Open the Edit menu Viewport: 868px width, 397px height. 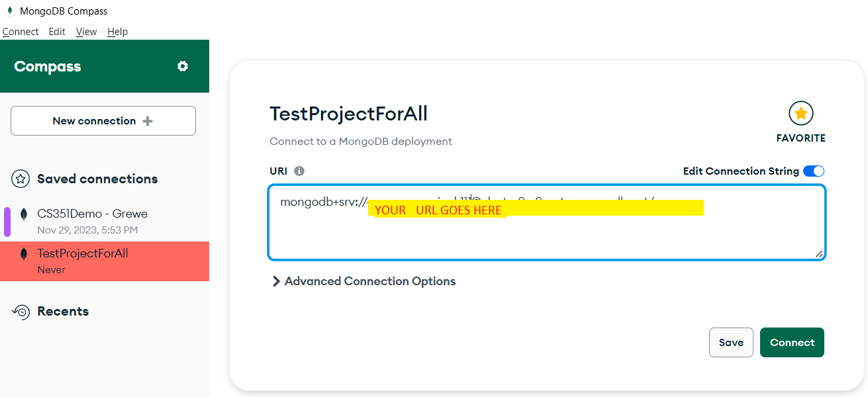point(57,32)
